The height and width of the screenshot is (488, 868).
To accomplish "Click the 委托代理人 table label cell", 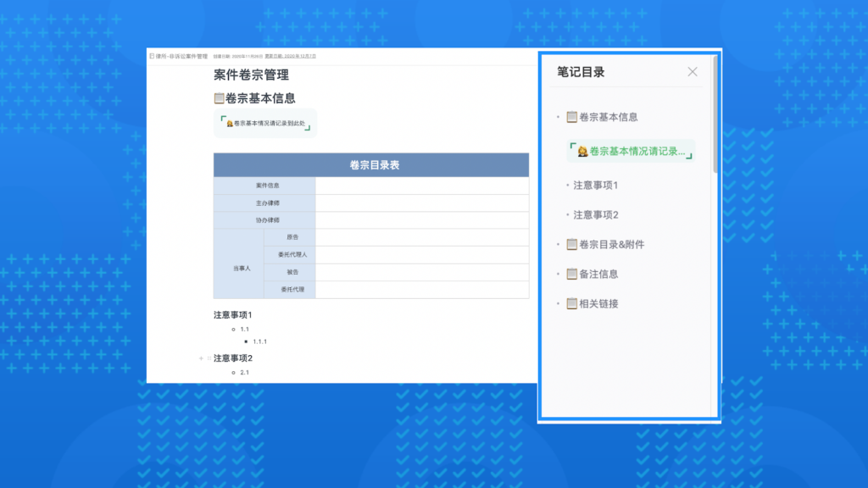I will click(x=290, y=254).
